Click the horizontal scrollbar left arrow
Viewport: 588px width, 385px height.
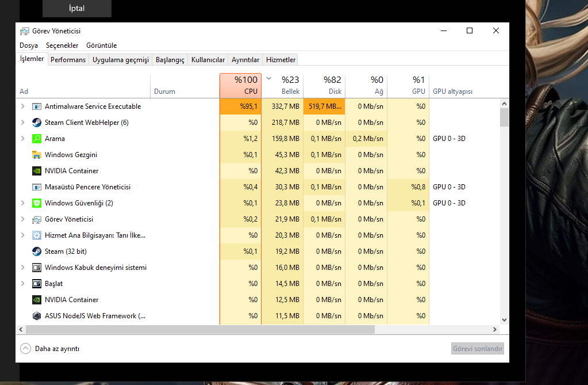[21, 329]
